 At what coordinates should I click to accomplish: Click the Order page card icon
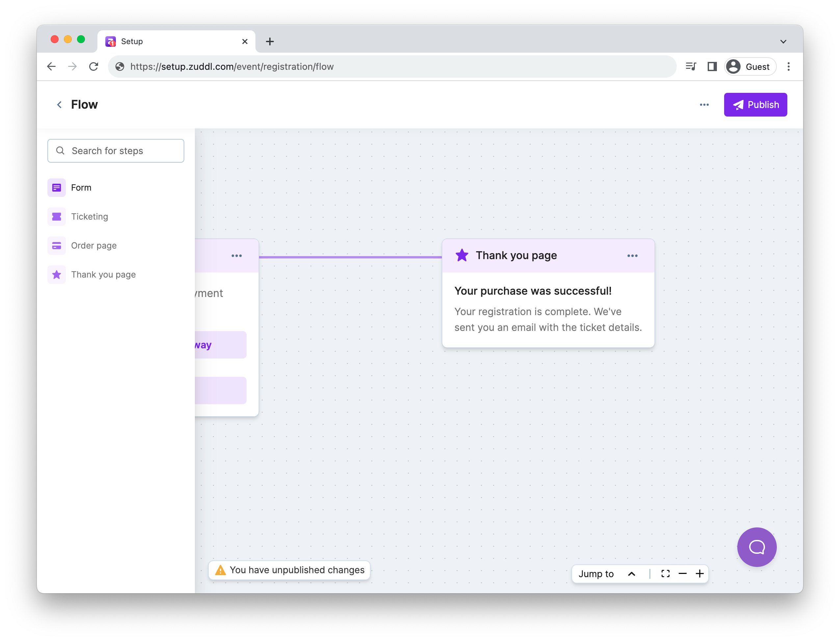(57, 246)
